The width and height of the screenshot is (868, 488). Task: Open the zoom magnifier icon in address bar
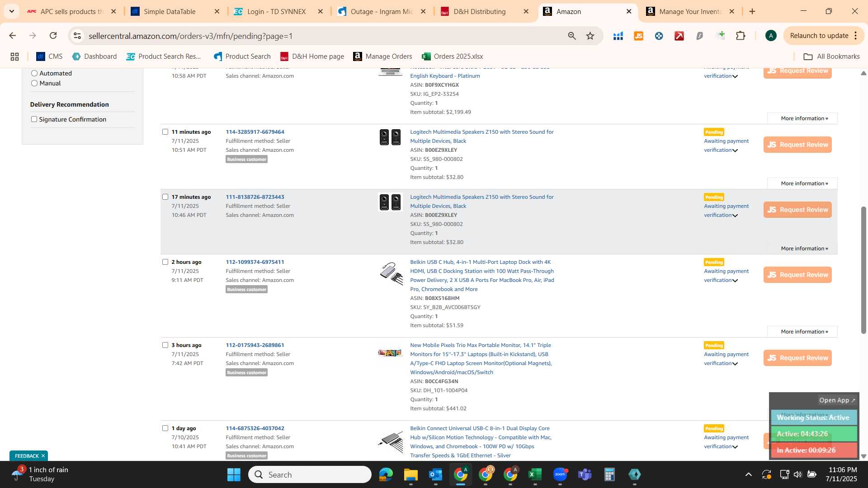coord(572,36)
